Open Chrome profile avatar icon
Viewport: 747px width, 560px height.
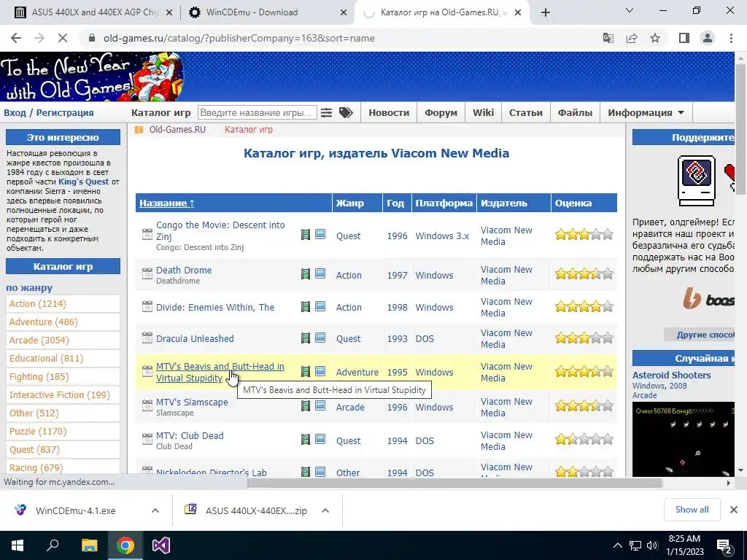pos(708,38)
